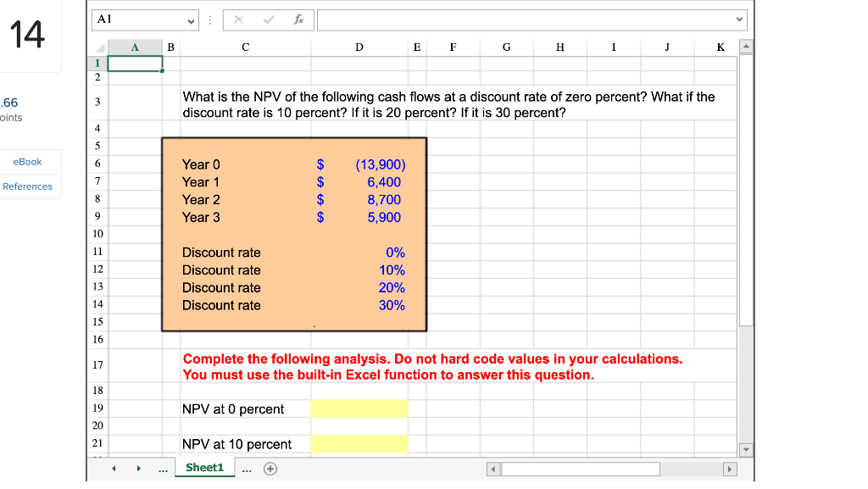Click the 'Year 3' label
The width and height of the screenshot is (868, 489).
(201, 218)
